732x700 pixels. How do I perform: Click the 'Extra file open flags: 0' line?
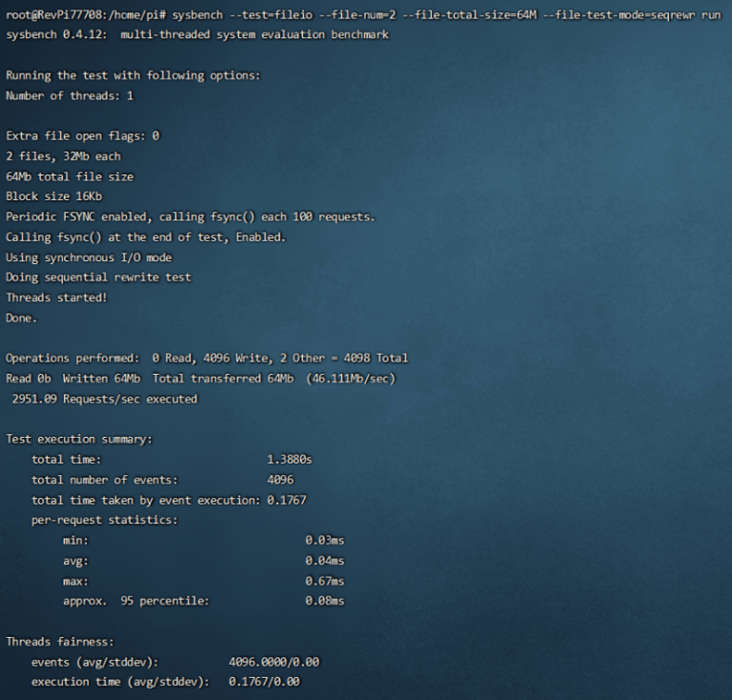(x=82, y=135)
